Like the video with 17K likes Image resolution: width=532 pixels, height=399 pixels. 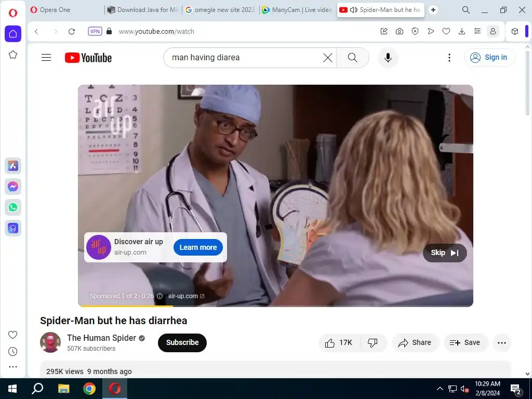pos(339,343)
